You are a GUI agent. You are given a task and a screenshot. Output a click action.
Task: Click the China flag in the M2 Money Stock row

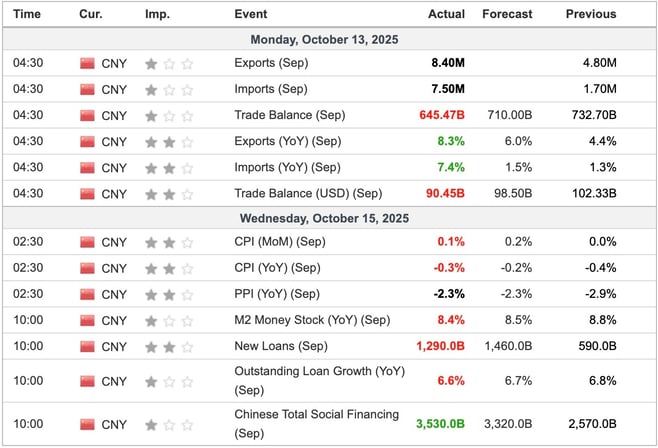pyautogui.click(x=86, y=320)
